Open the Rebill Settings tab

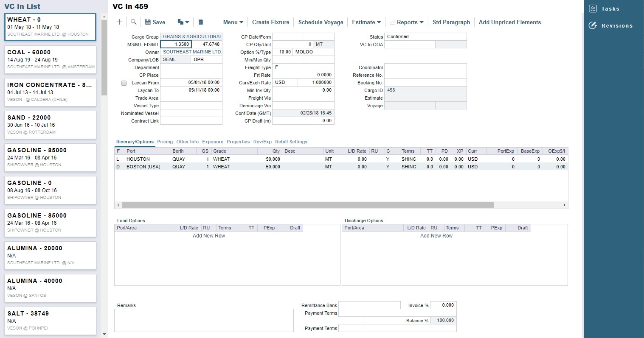pyautogui.click(x=291, y=142)
